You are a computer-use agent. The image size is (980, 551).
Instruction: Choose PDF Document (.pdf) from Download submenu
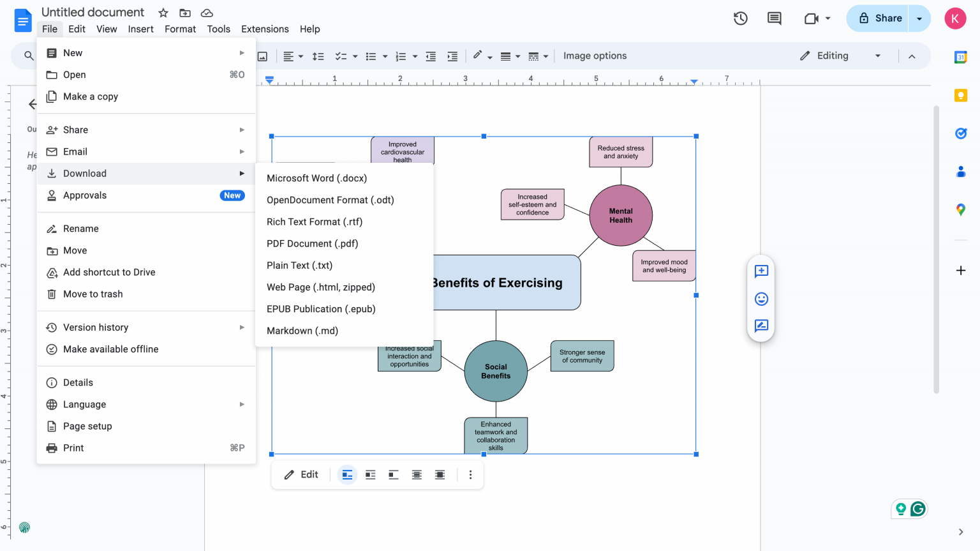click(x=312, y=243)
